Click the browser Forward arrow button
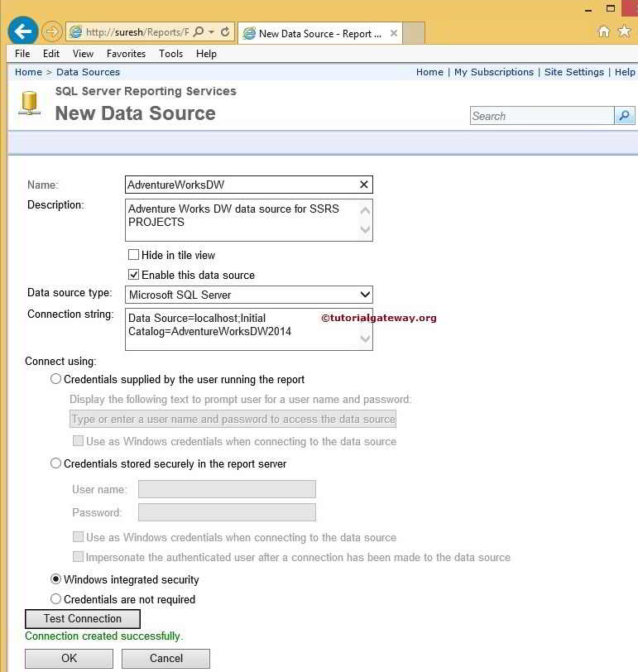Viewport: 638px width, 672px height. 52,31
